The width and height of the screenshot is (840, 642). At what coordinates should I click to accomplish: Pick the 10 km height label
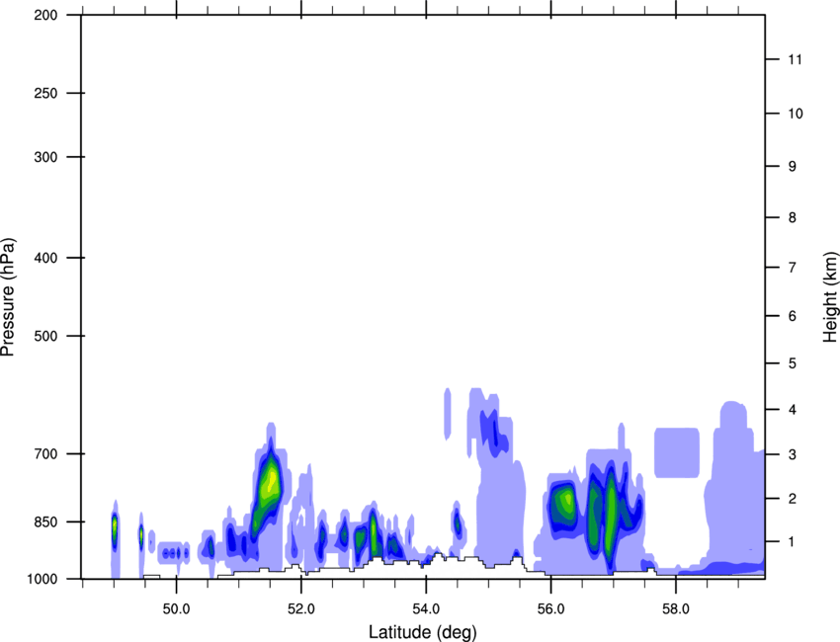pyautogui.click(x=795, y=114)
